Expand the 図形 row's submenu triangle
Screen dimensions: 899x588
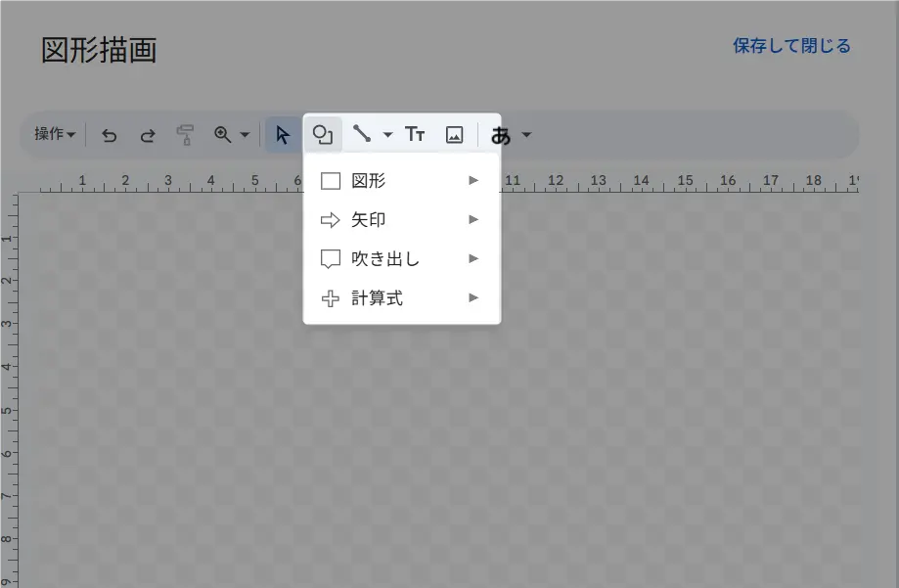(x=473, y=181)
